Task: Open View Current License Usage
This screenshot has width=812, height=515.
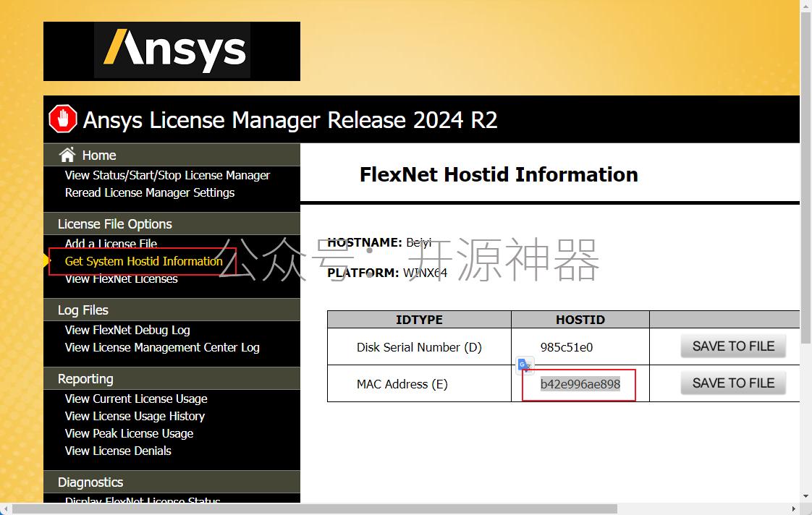Action: coord(136,399)
